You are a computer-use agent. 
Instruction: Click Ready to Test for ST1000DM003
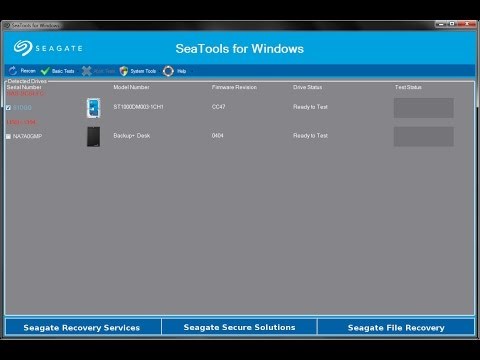coord(310,107)
